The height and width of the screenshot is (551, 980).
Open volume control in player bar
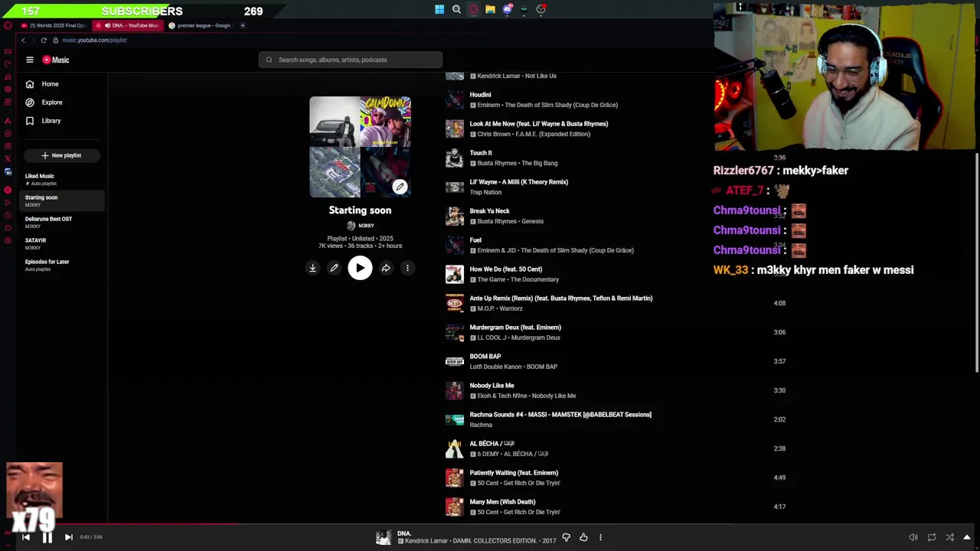point(913,537)
